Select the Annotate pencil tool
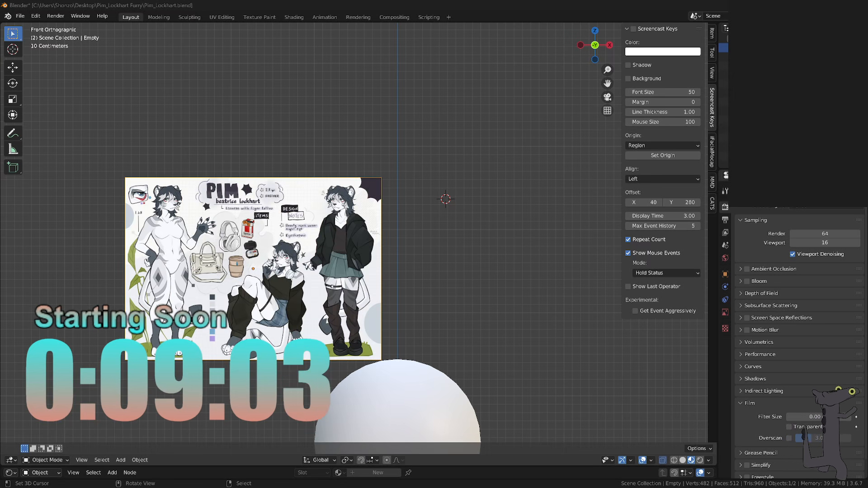This screenshot has height=488, width=868. 13,133
